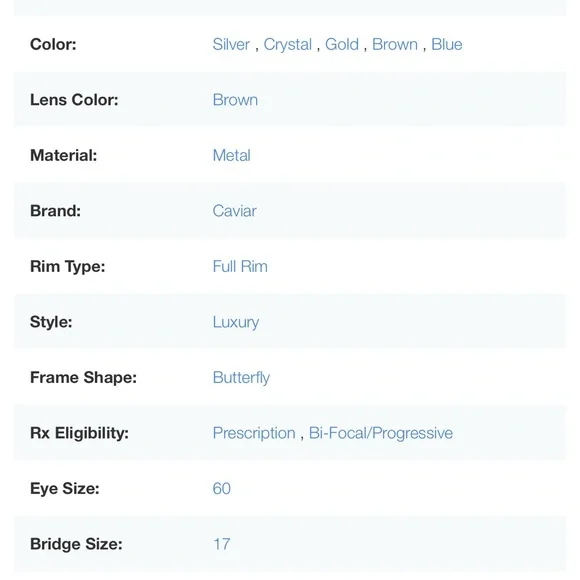This screenshot has height=580, width=580.
Task: Choose the Gold color link
Action: click(342, 44)
